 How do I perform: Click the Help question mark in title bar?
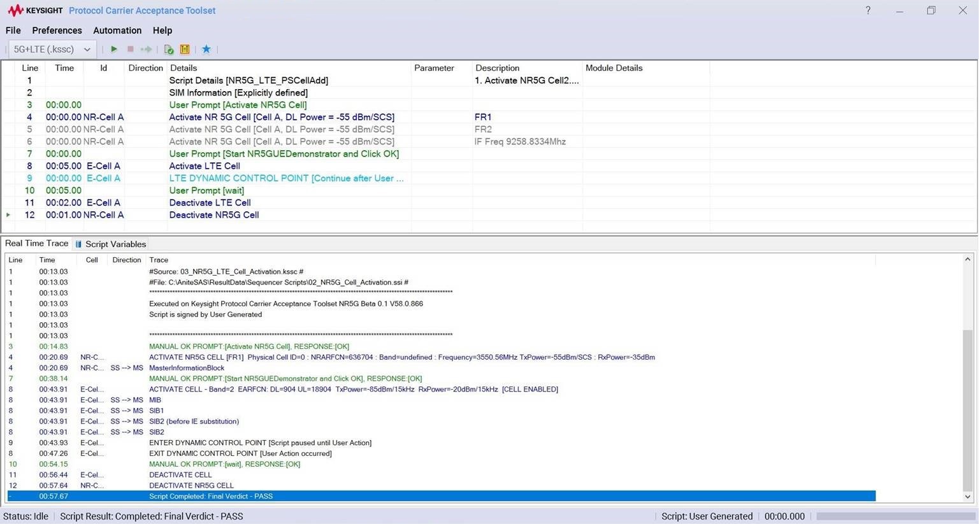(868, 10)
